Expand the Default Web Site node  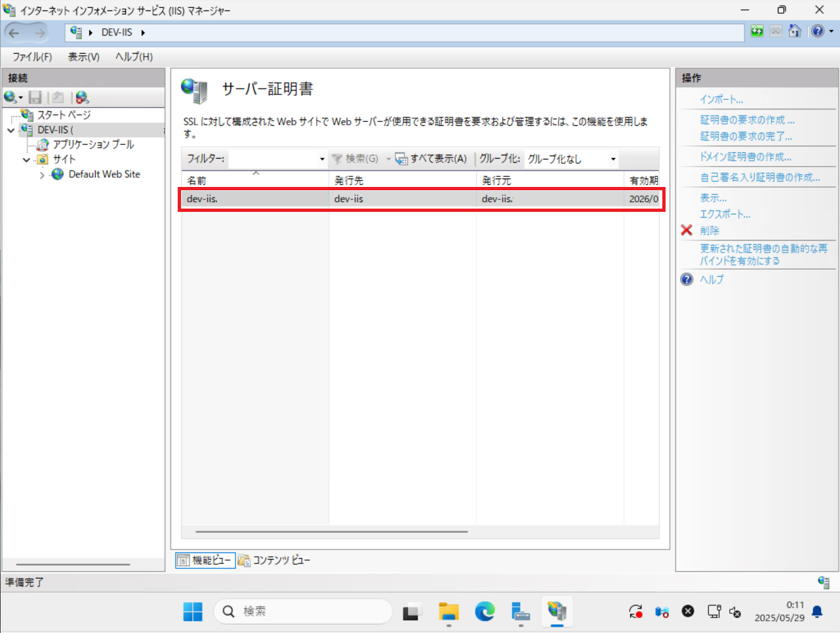point(42,174)
